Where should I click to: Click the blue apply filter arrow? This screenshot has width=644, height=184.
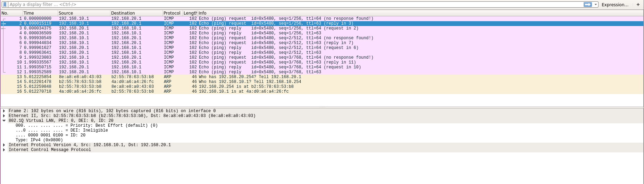click(587, 5)
